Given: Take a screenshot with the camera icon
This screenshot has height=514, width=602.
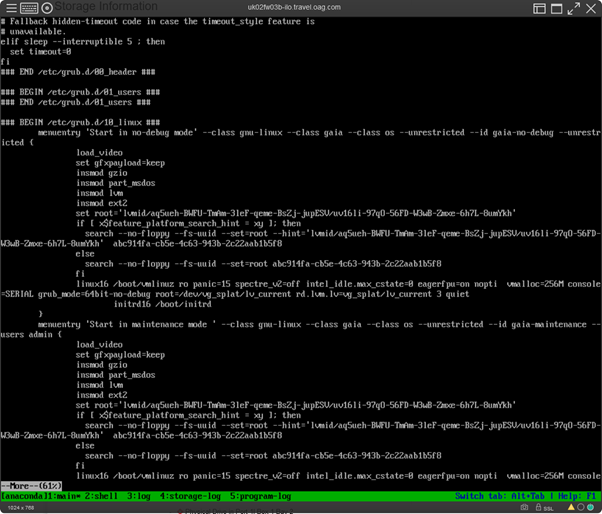Looking at the screenshot, I should point(524,507).
